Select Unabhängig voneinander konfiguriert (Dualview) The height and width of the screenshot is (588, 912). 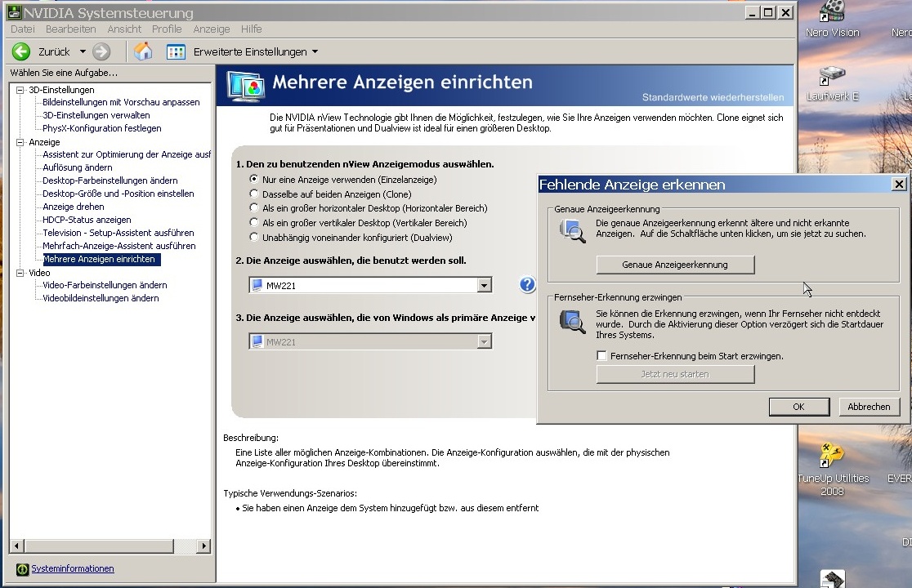click(253, 237)
